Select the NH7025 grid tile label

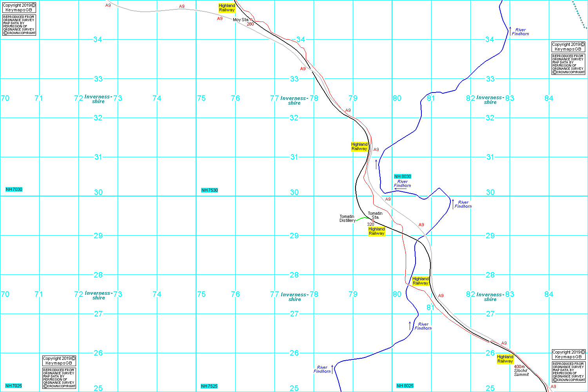pyautogui.click(x=14, y=386)
